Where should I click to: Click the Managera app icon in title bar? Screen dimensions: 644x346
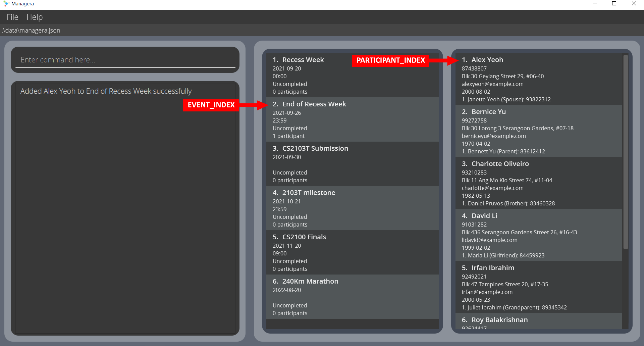tap(6, 4)
